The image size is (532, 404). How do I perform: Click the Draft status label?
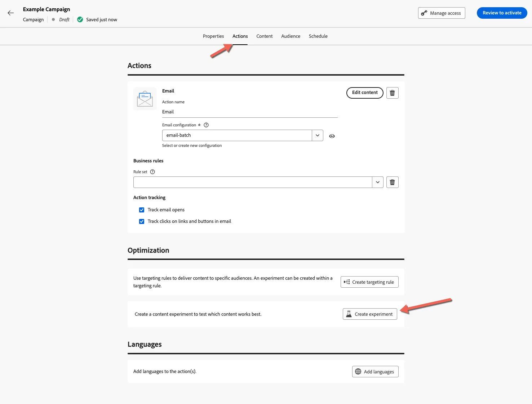point(64,19)
